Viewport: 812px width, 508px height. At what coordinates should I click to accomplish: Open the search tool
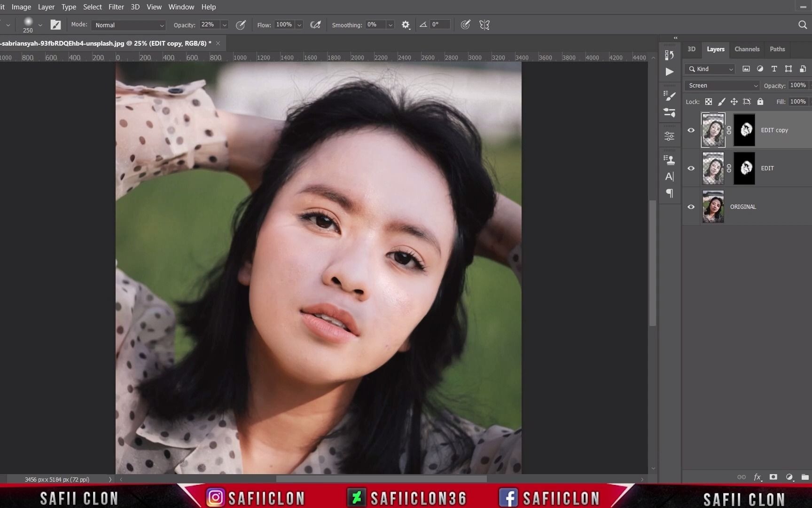coord(802,24)
